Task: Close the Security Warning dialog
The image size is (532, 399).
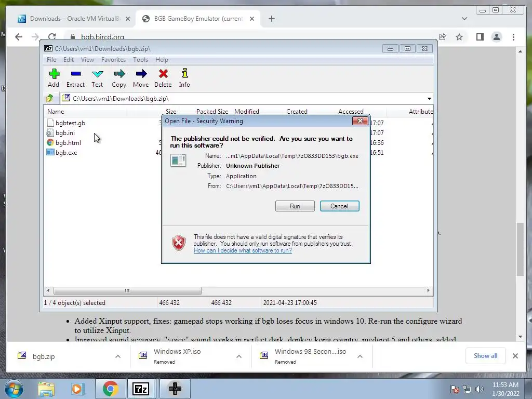Action: [360, 121]
